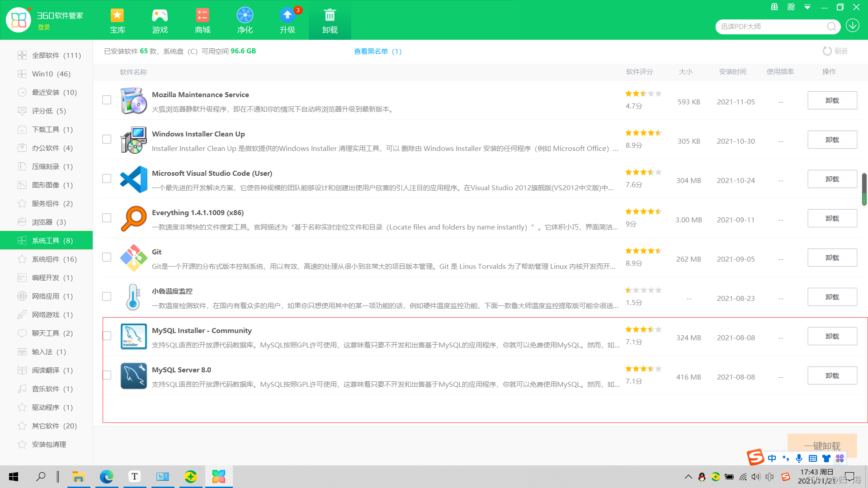
Task: Click the Visual Studio Code icon
Action: 133,179
